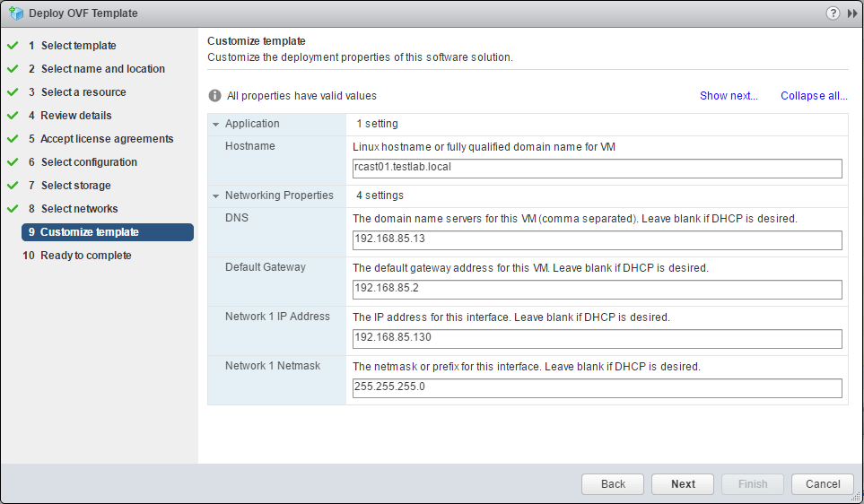Click the info icon beside valid values message
The image size is (864, 504).
point(214,96)
